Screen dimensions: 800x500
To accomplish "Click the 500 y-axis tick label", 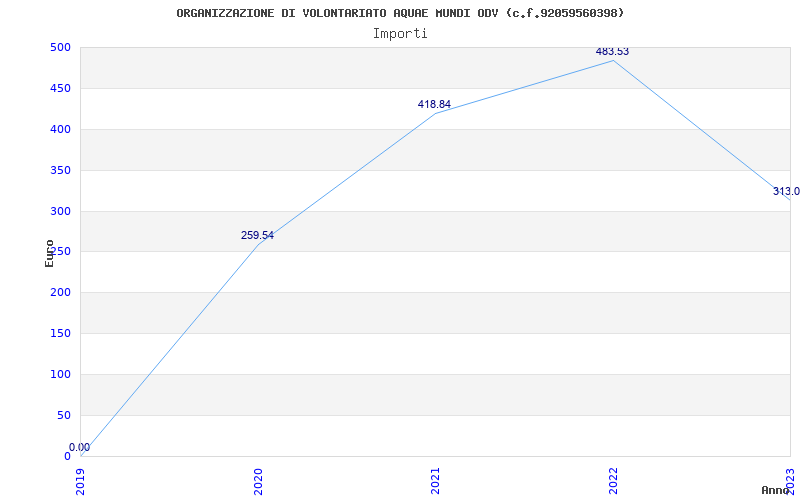I will click(60, 47).
